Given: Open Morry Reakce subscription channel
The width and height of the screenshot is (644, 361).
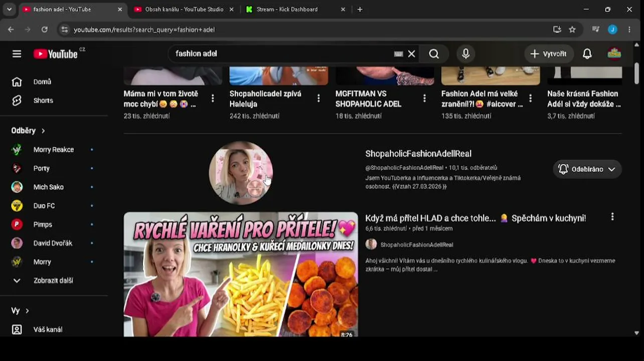Looking at the screenshot, I should click(54, 149).
